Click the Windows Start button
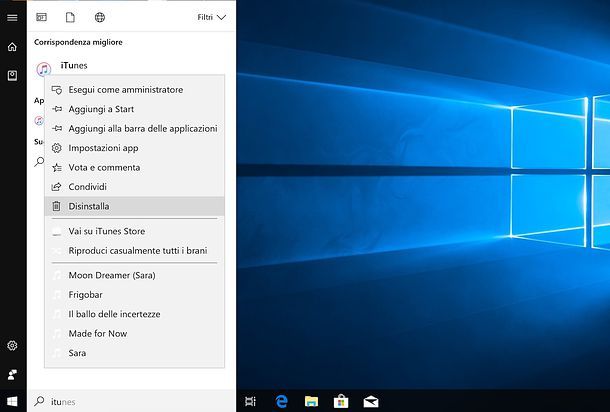The width and height of the screenshot is (610, 412). [12, 401]
